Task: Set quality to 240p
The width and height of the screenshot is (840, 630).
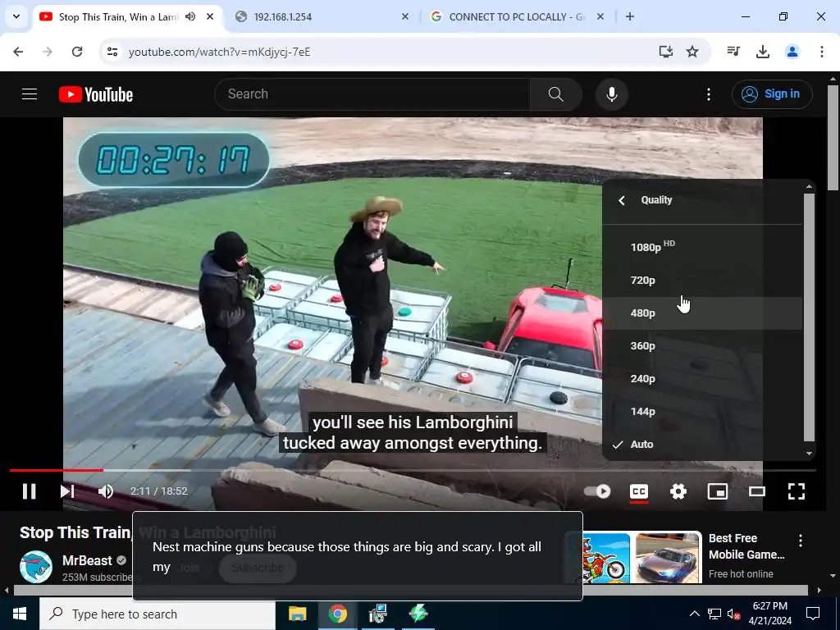Action: tap(702, 379)
